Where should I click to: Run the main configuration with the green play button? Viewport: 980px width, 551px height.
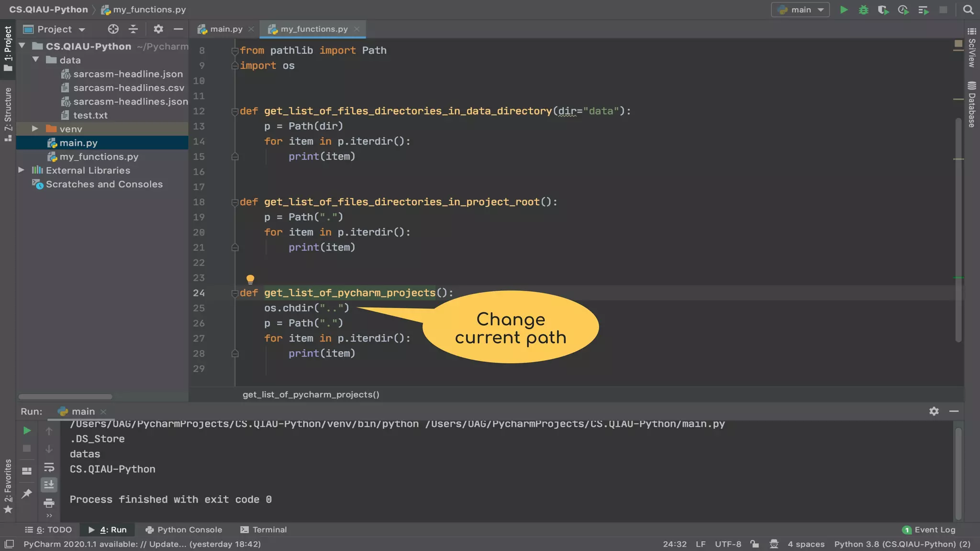tap(844, 10)
